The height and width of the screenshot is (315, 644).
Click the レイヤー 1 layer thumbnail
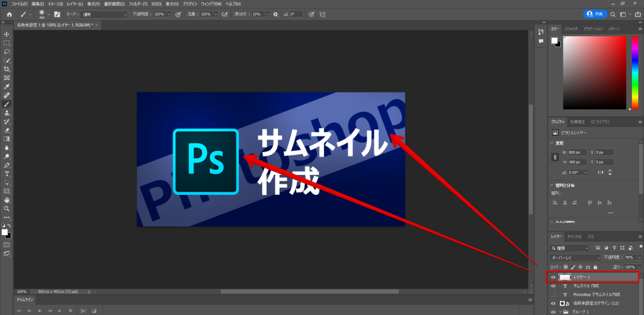(565, 277)
